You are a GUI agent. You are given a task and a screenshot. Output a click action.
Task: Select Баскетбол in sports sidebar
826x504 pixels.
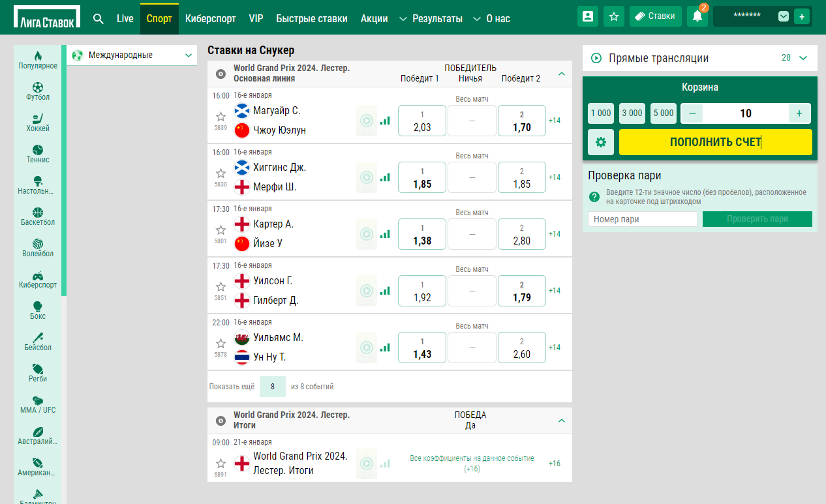click(x=38, y=216)
